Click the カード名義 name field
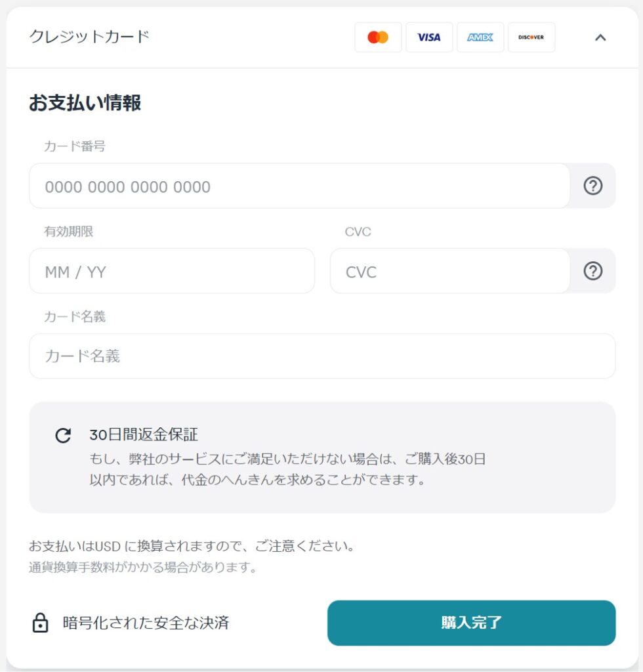 click(x=321, y=356)
